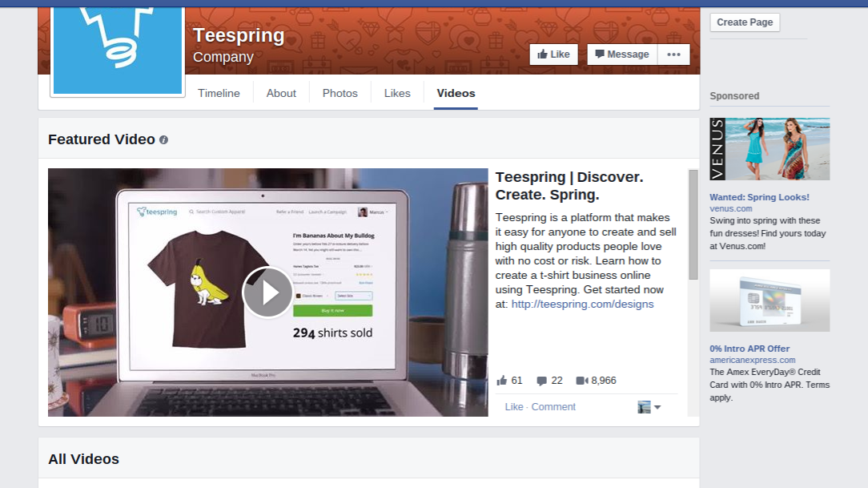868x488 pixels.
Task: Click the video views camera icon
Action: coord(582,381)
